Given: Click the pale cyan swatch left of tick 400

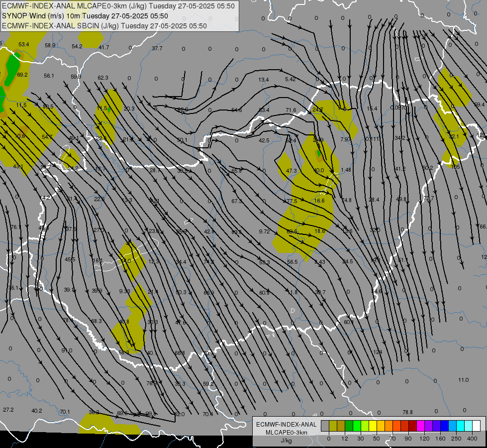Looking at the screenshot, I should 469,426.
